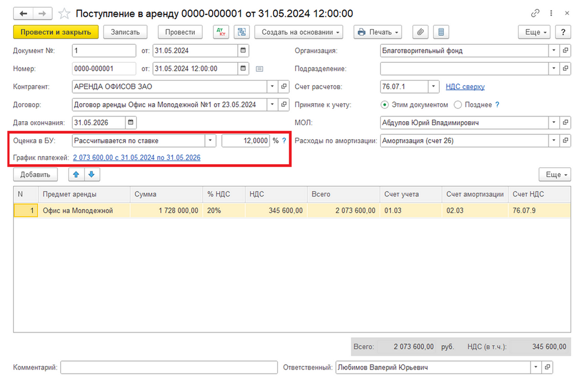Open the НДС сверху link
Viewport: 588px width, 382px height.
point(465,87)
